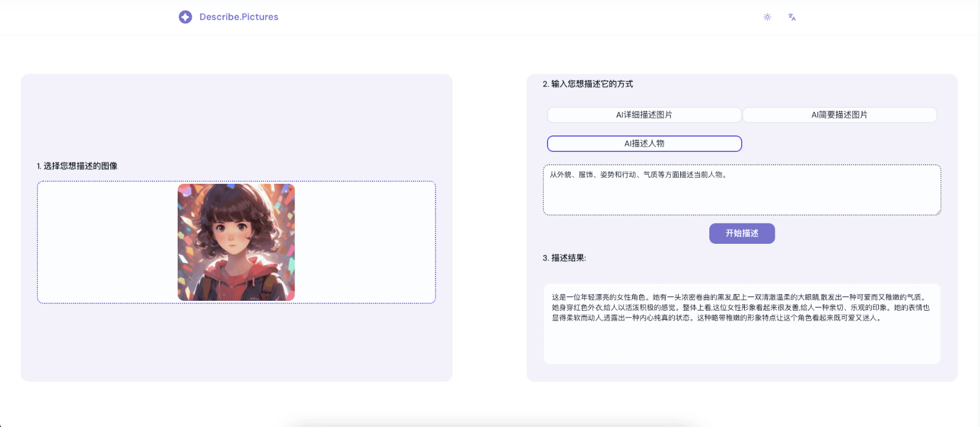This screenshot has width=980, height=427.
Task: Click the '2. 输入您想描述它的方式' heading
Action: click(588, 84)
